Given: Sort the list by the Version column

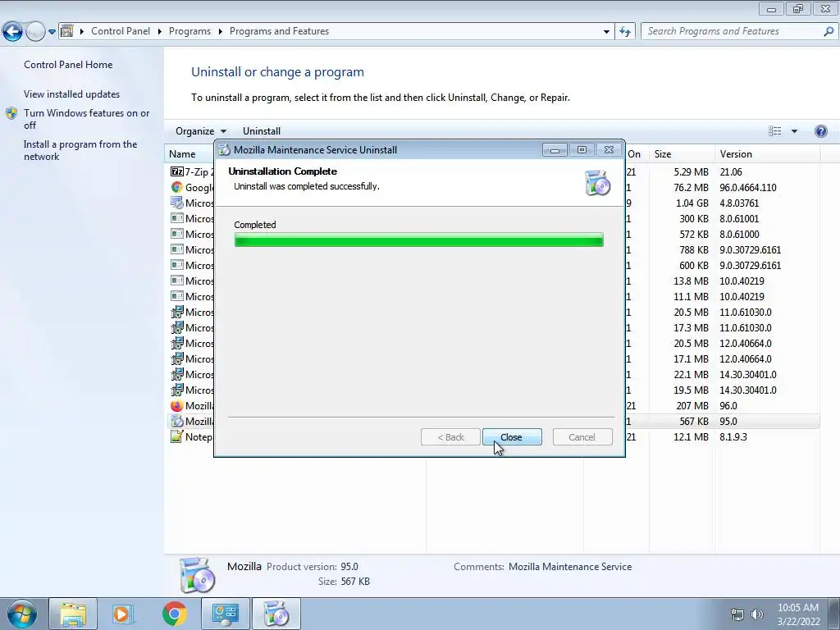Looking at the screenshot, I should 767,154.
